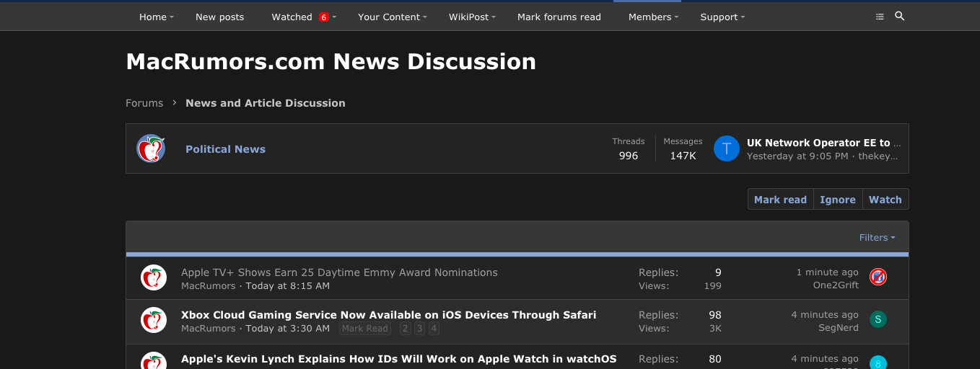This screenshot has width=980, height=369.
Task: Click MacRumors avatar beside Apple TV+ thread
Action: [x=154, y=277]
